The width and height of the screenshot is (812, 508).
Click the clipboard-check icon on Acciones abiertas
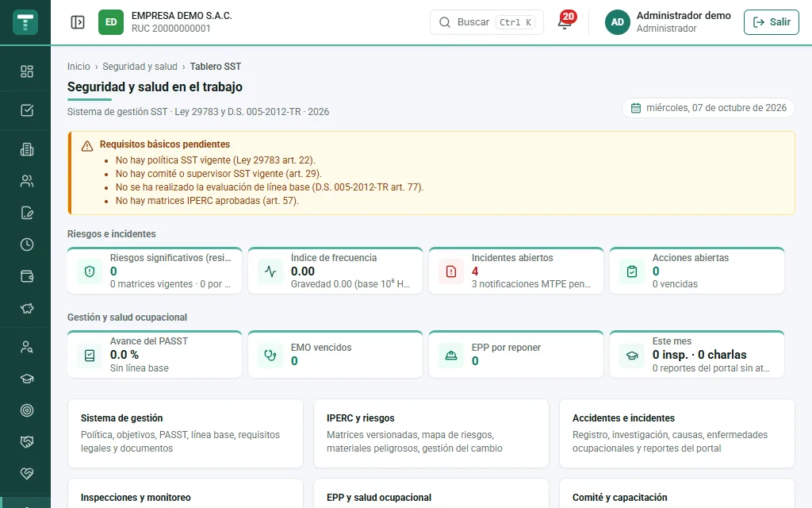click(x=632, y=271)
